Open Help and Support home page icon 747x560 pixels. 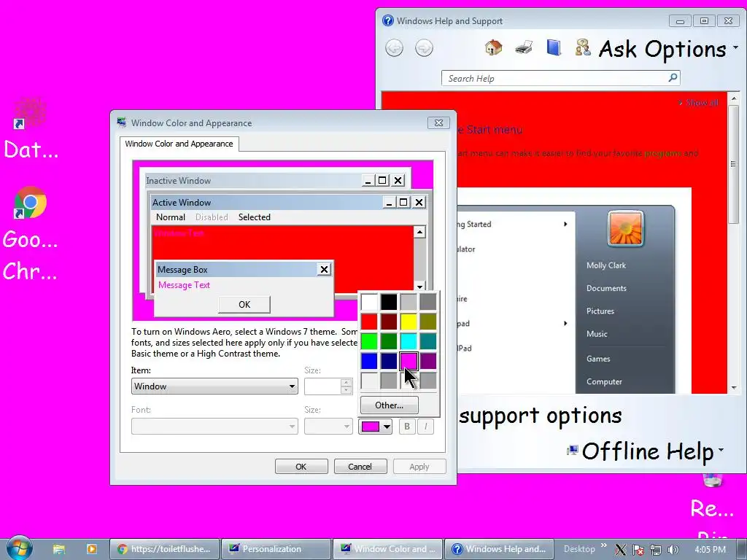tap(494, 47)
